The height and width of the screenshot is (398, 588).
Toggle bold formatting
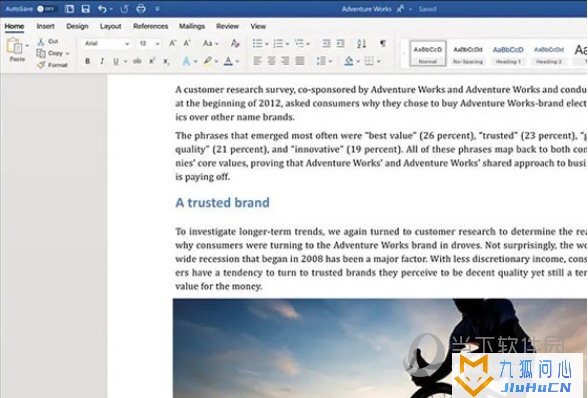click(87, 61)
